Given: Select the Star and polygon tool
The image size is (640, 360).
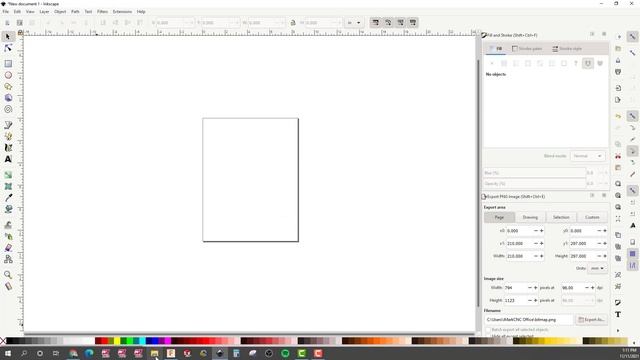Looking at the screenshot, I should pos(8,87).
